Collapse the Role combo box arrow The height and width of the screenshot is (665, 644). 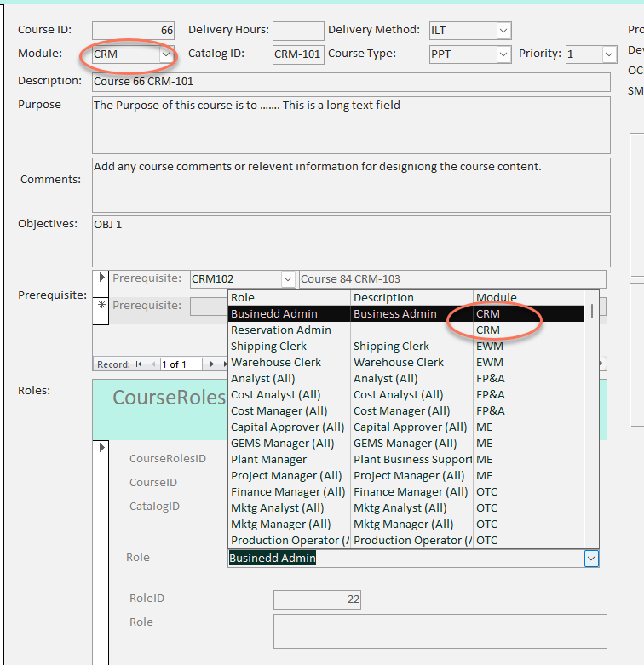(591, 558)
